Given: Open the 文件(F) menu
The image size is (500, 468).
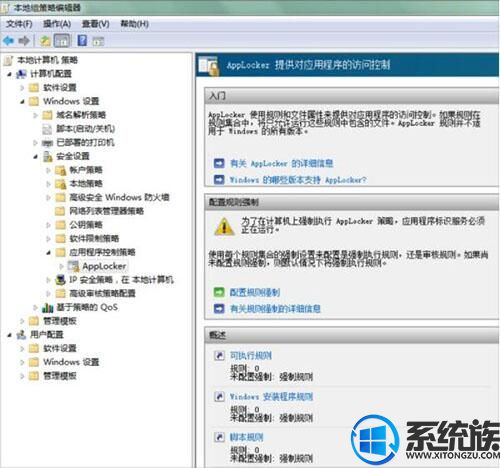Looking at the screenshot, I should tap(19, 24).
